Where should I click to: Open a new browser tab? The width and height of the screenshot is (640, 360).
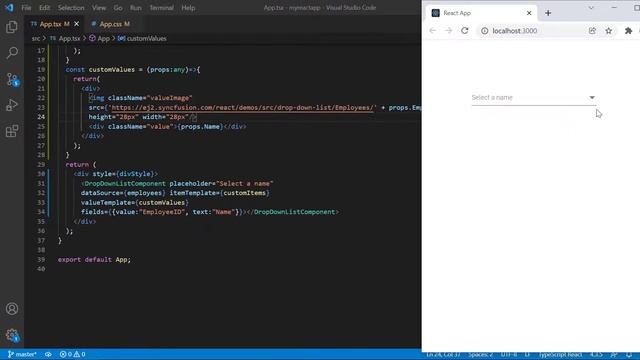coord(548,13)
